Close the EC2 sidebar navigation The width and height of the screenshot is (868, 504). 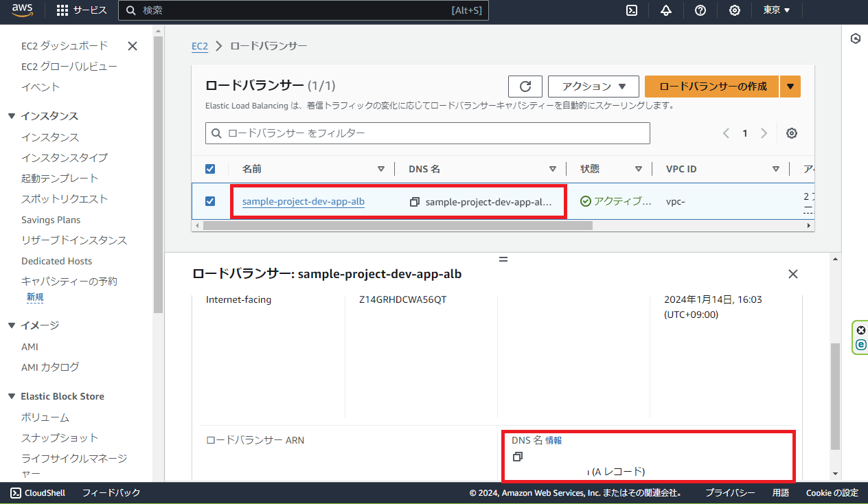[x=133, y=46]
